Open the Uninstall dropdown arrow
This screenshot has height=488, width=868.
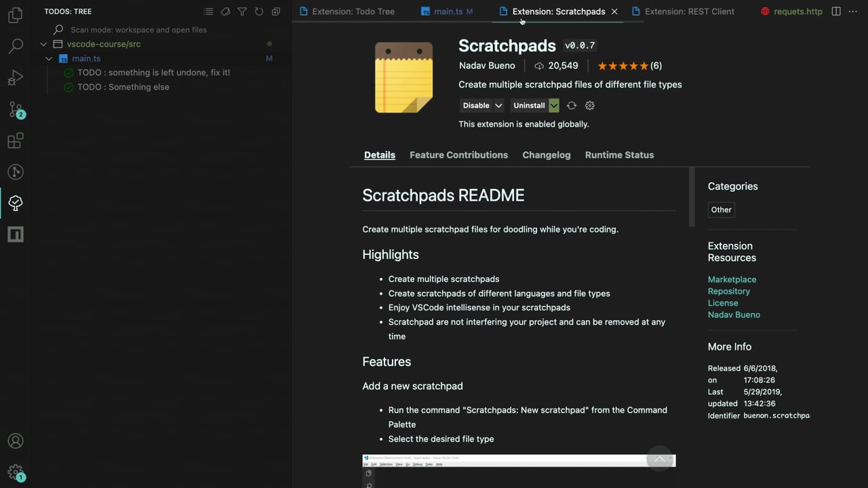pos(554,106)
